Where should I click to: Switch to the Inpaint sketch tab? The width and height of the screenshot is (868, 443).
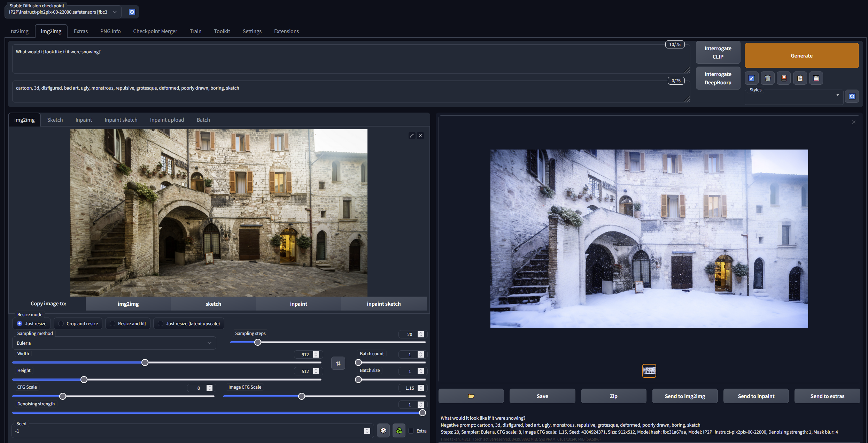click(x=121, y=120)
